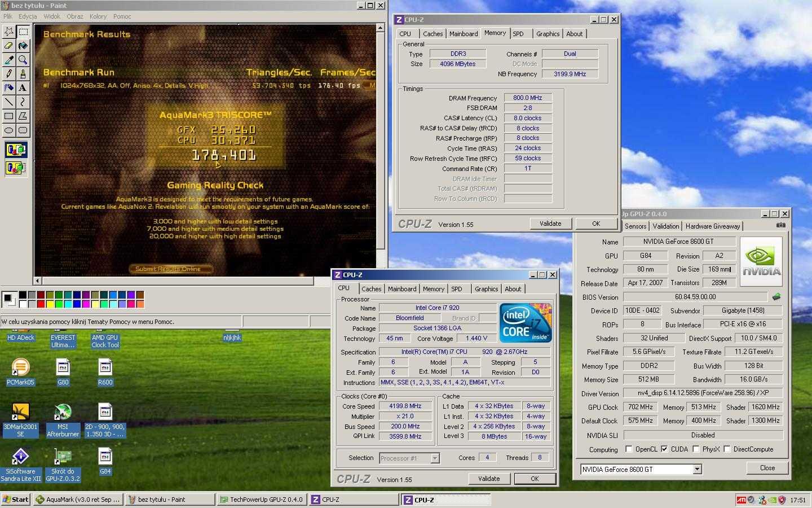Open the Windows Start menu

tap(16, 500)
